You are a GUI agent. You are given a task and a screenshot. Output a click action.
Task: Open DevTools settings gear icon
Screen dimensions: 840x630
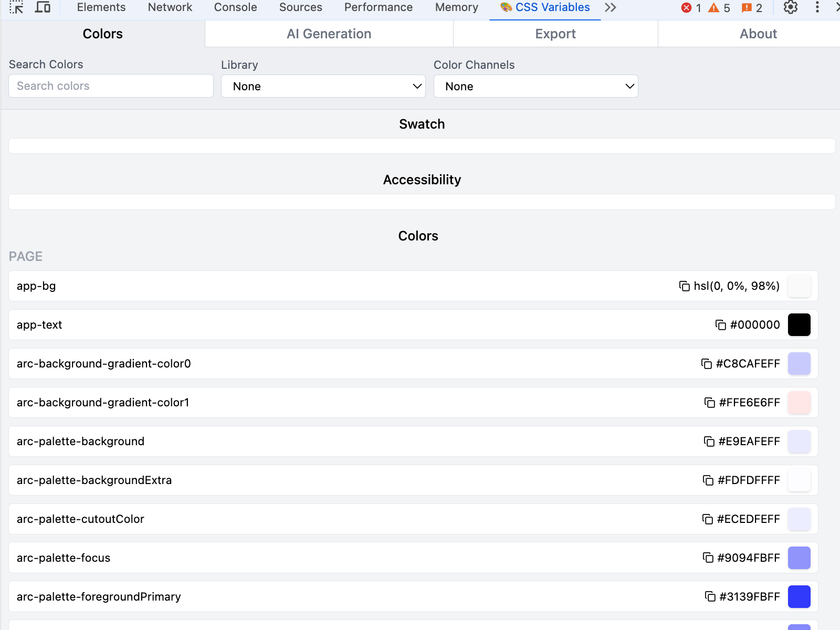point(790,7)
